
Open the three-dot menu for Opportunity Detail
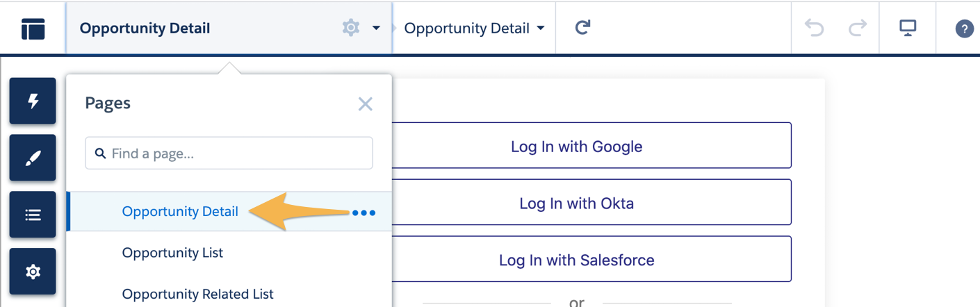coord(364,213)
